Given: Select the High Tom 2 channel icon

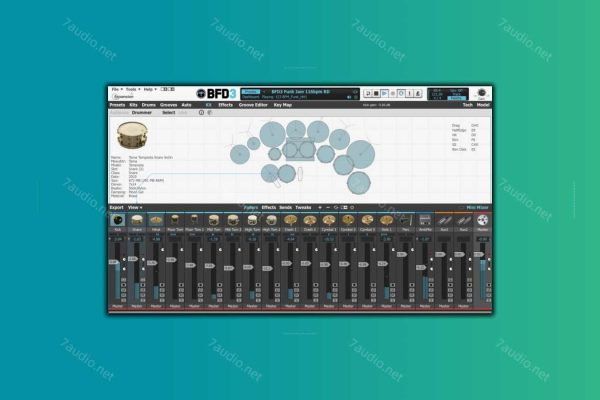Looking at the screenshot, I should 271,220.
